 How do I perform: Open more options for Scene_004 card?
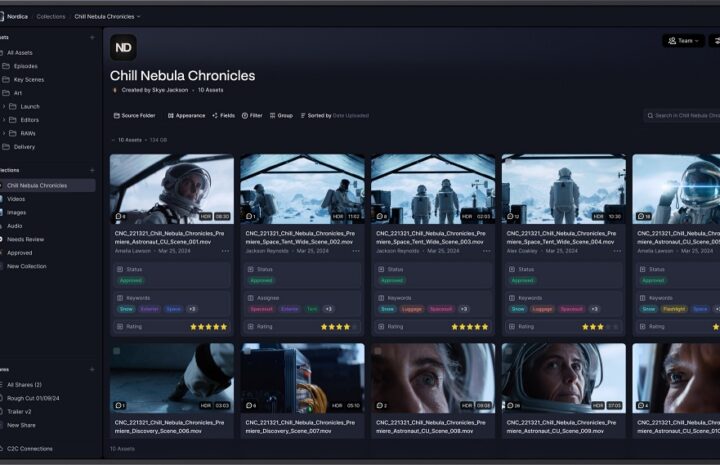pos(617,251)
